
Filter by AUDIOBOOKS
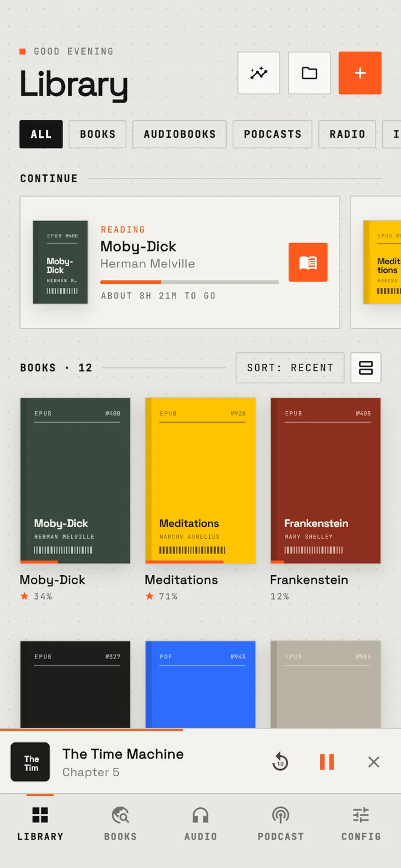[180, 134]
